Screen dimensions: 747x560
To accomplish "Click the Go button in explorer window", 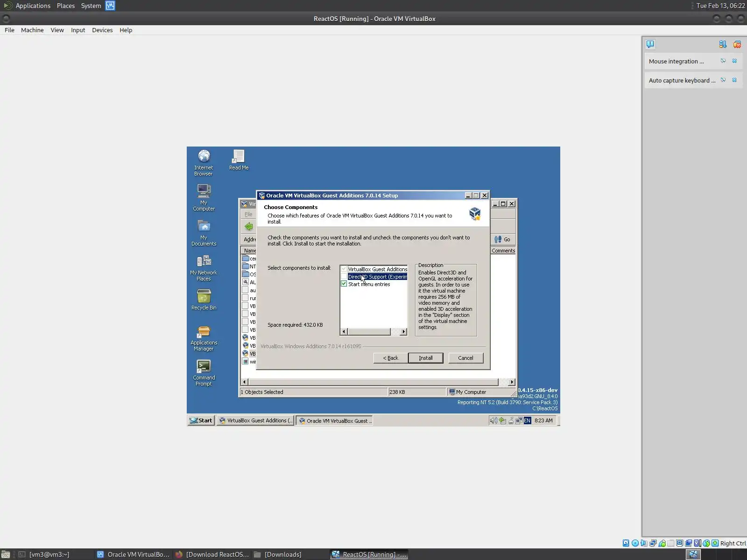I will tap(502, 239).
